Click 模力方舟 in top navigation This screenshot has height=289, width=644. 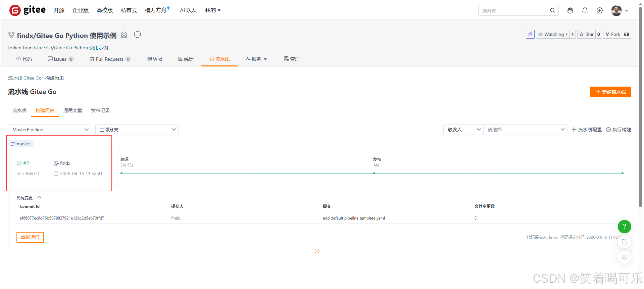[156, 10]
